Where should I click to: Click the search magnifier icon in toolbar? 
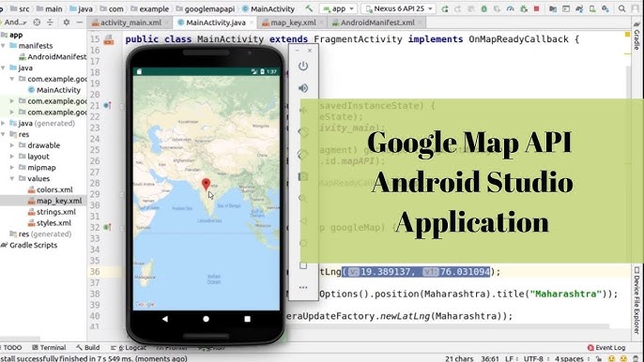(621, 8)
